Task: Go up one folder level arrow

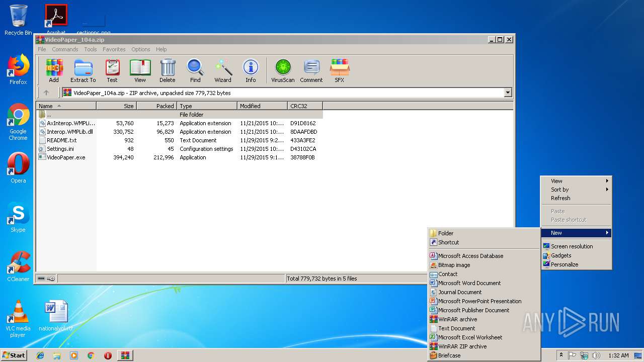Action: (46, 93)
